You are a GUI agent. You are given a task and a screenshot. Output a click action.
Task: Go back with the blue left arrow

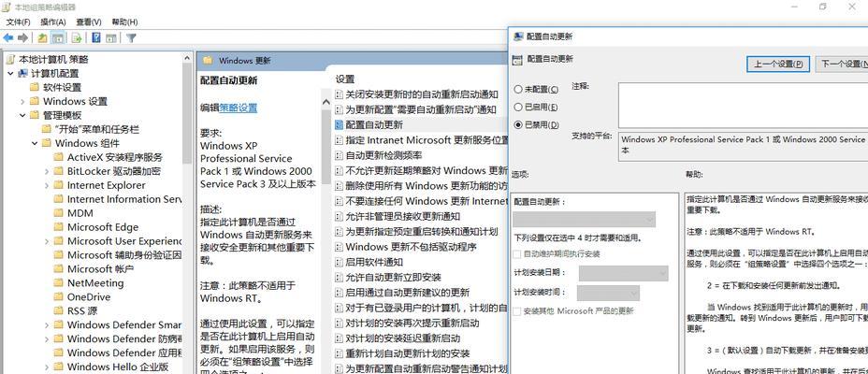(x=8, y=38)
